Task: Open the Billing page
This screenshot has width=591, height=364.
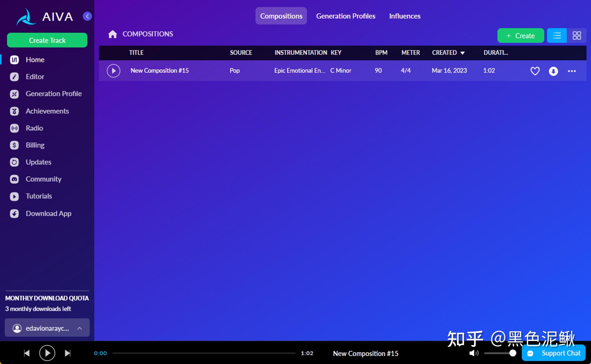Action: pos(35,145)
